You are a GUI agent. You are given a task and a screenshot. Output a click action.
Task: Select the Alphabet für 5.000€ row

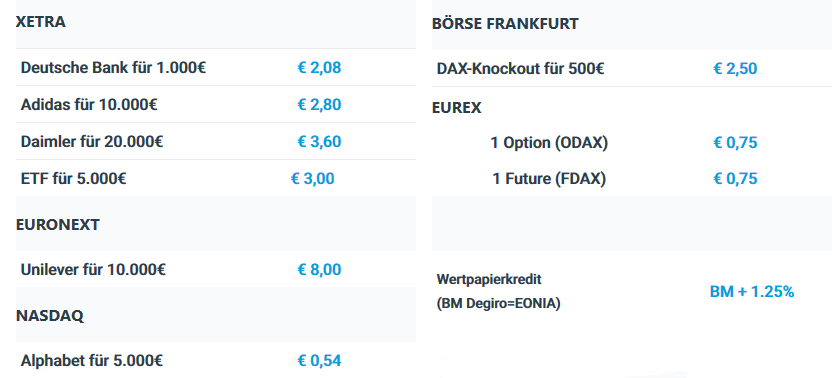coord(216,360)
